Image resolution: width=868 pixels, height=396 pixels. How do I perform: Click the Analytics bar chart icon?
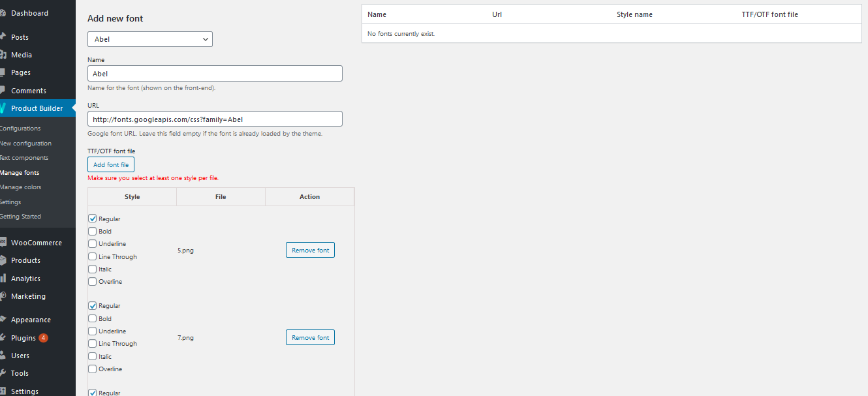pos(3,279)
